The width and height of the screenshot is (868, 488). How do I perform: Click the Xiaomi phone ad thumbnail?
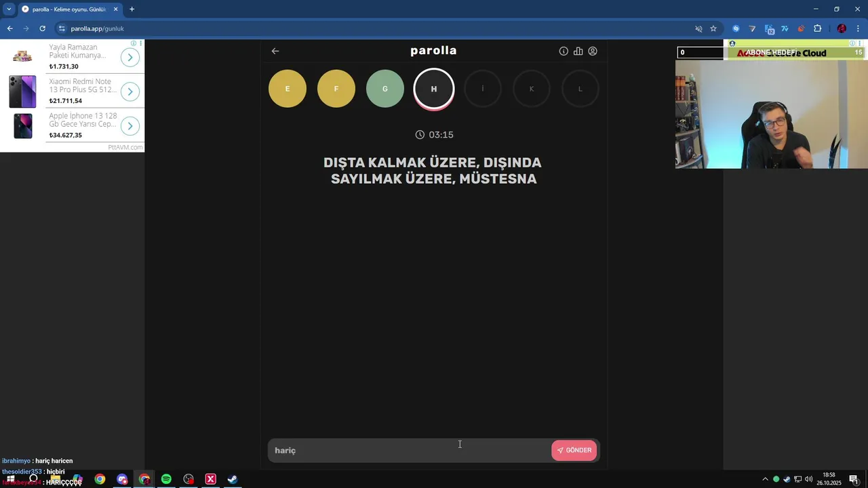click(x=22, y=91)
